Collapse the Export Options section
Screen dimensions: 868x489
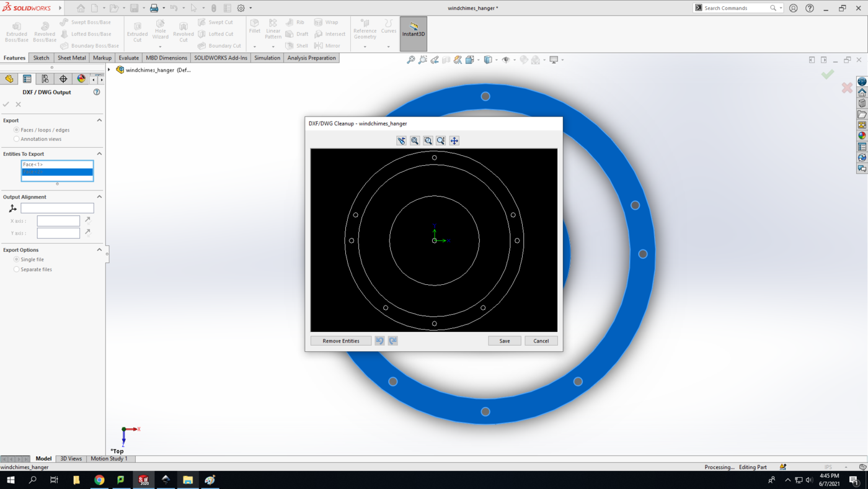click(99, 249)
